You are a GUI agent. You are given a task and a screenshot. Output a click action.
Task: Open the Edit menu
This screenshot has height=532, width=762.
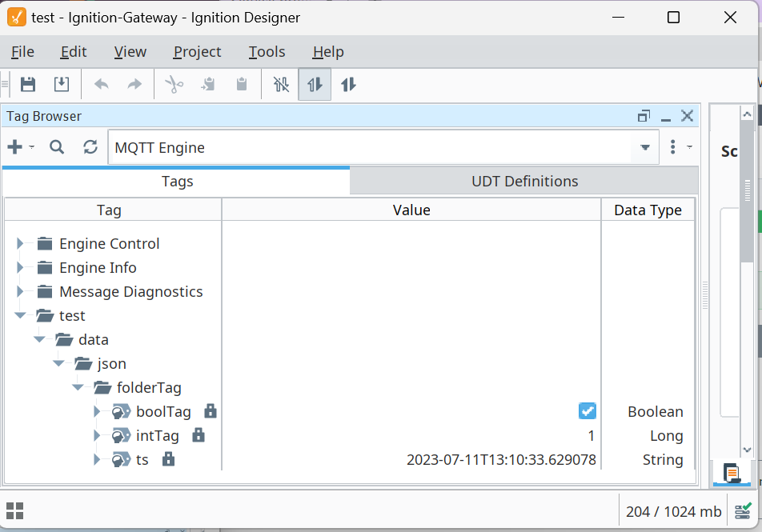click(x=74, y=51)
